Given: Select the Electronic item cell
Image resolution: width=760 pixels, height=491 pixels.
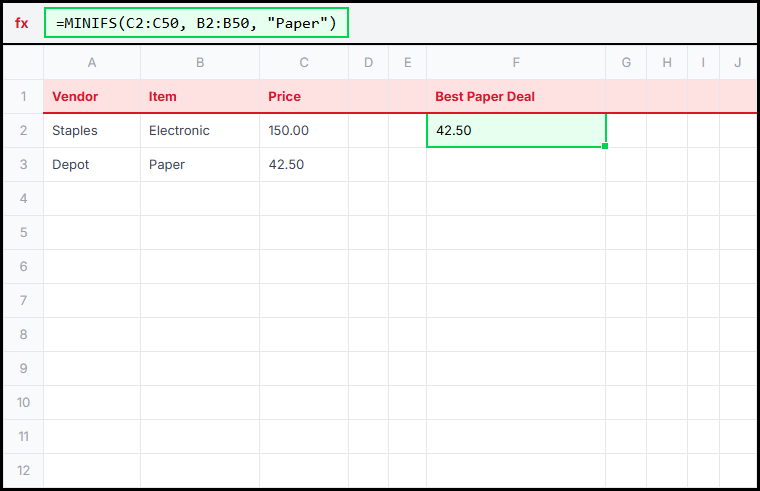Looking at the screenshot, I should click(x=200, y=131).
